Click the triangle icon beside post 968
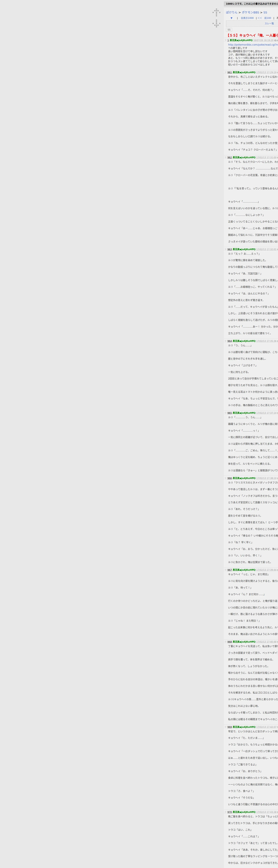 tap(226, 642)
